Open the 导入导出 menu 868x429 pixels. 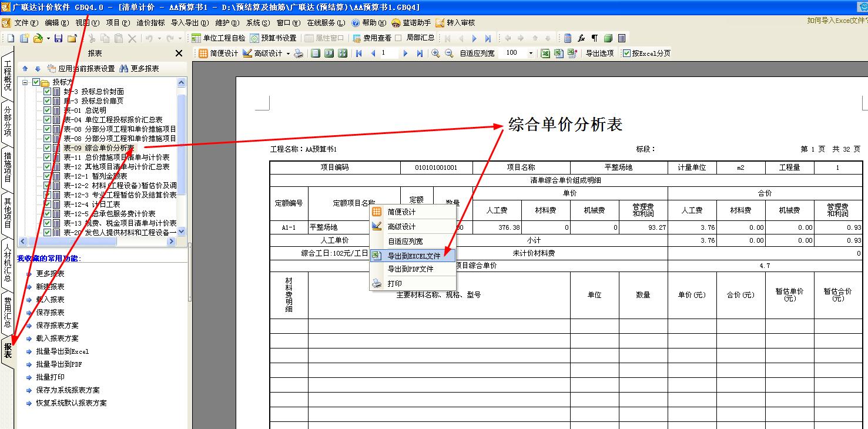pos(189,23)
